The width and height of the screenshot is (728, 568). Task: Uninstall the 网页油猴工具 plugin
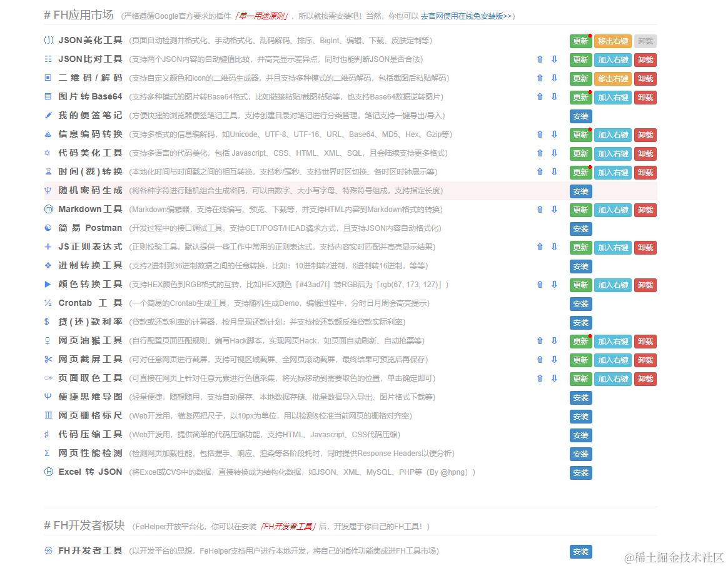click(645, 342)
